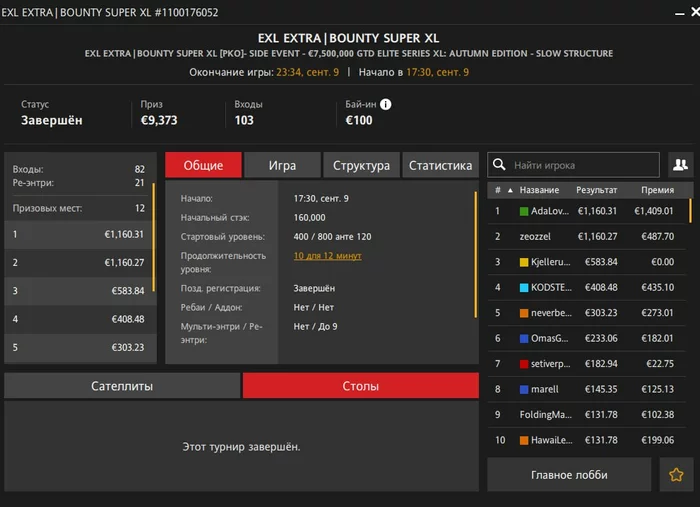Click AdaLov green flag icon
Screen dimensions: 700x507
(x=524, y=211)
